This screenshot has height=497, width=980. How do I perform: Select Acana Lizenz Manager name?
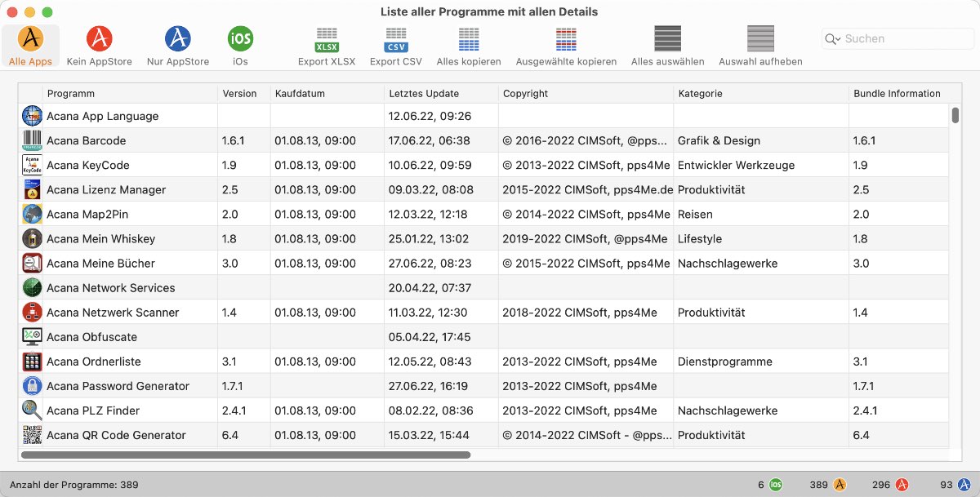coord(106,190)
